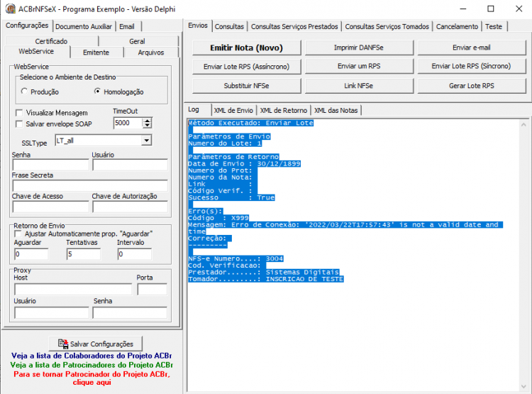Click the TimeOut value field showing 5000
This screenshot has height=394, width=532.
click(128, 123)
